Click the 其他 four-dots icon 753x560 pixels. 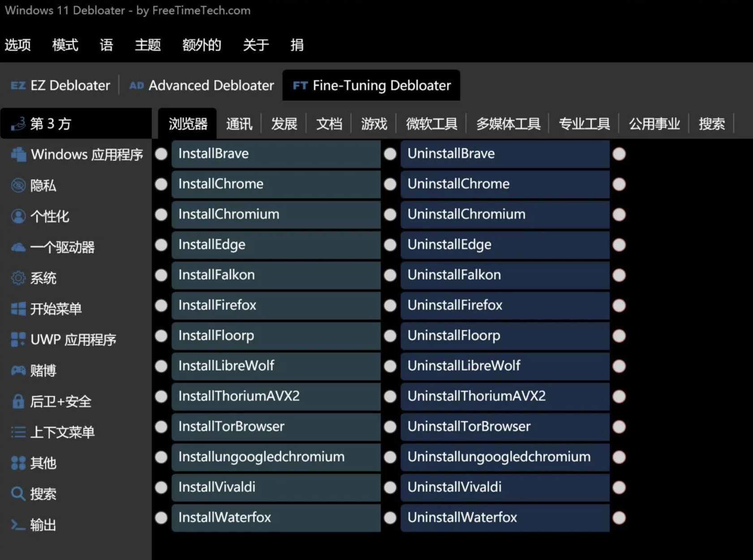pos(18,463)
